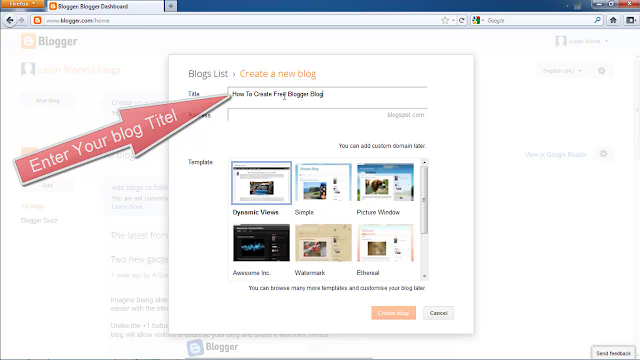640x360 pixels.
Task: Click the template list scroll-down arrow
Action: (x=424, y=276)
